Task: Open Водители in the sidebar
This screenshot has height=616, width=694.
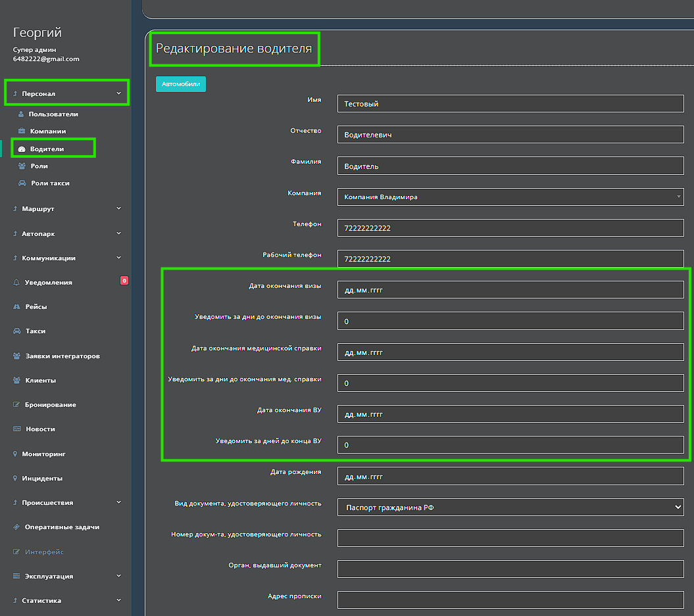Action: tap(47, 149)
